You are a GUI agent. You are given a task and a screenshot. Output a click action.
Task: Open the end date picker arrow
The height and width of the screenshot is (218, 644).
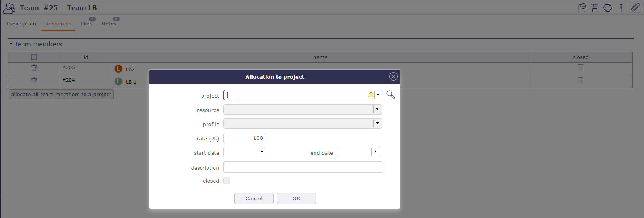click(x=376, y=152)
